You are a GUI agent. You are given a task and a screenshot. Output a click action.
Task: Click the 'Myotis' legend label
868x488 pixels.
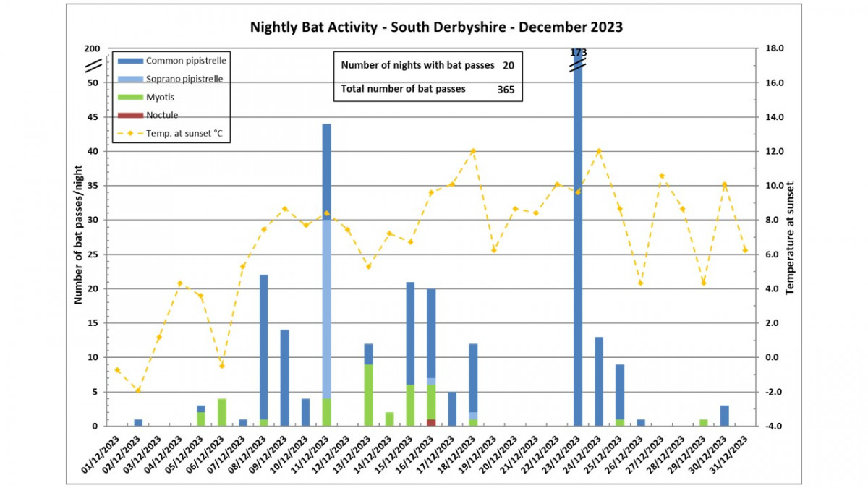click(160, 97)
